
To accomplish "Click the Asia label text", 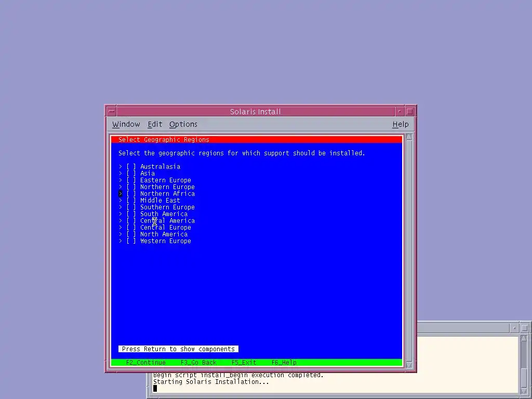I will tap(148, 174).
